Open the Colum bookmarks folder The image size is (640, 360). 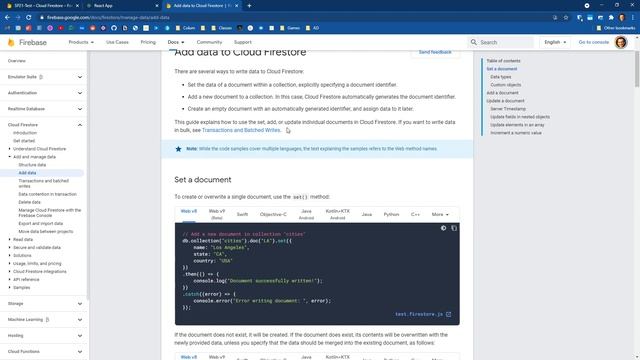point(185,28)
